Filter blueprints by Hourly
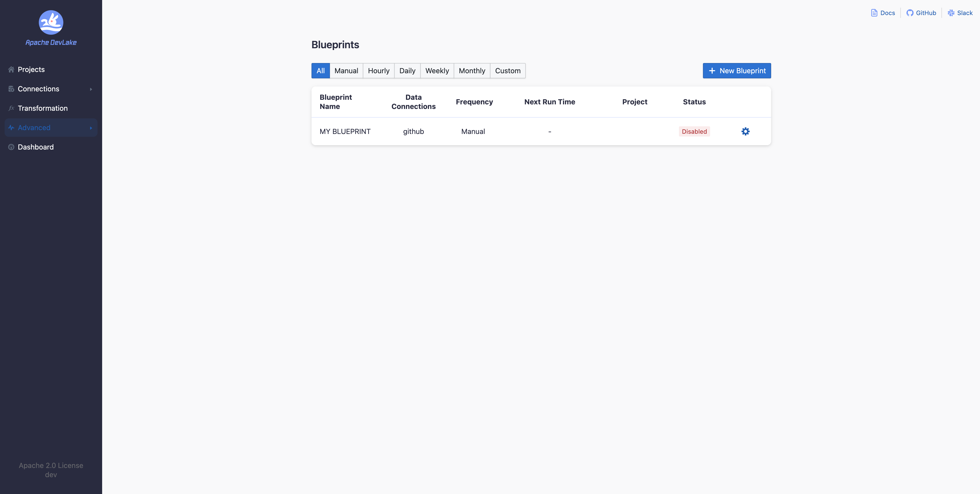This screenshot has height=494, width=980. (378, 71)
